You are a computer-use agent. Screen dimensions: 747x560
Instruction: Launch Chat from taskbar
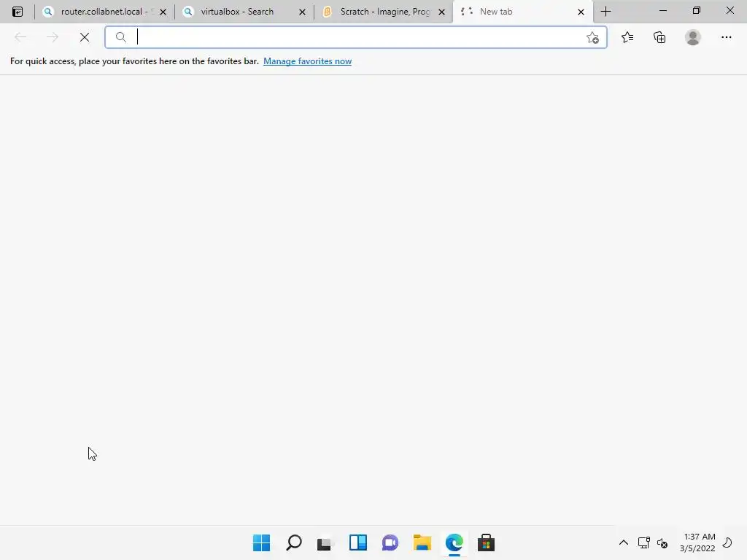click(x=390, y=542)
